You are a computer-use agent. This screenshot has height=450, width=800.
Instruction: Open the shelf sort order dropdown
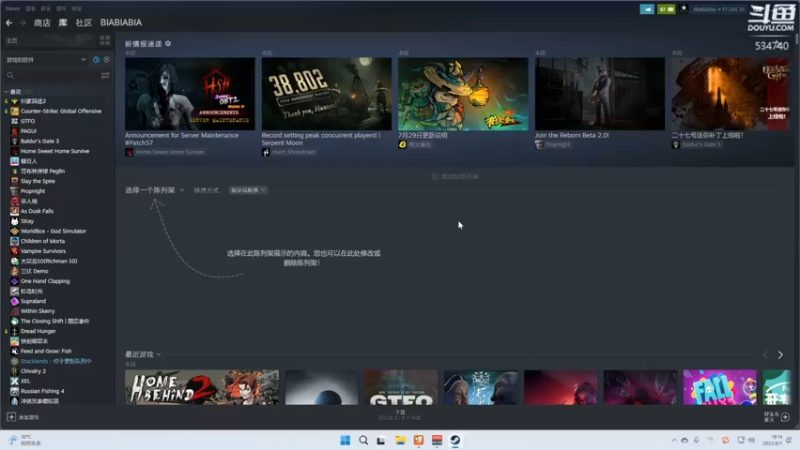(x=247, y=190)
